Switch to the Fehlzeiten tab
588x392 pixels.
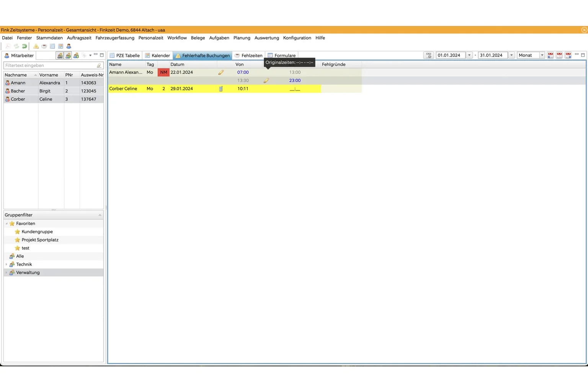pyautogui.click(x=248, y=56)
